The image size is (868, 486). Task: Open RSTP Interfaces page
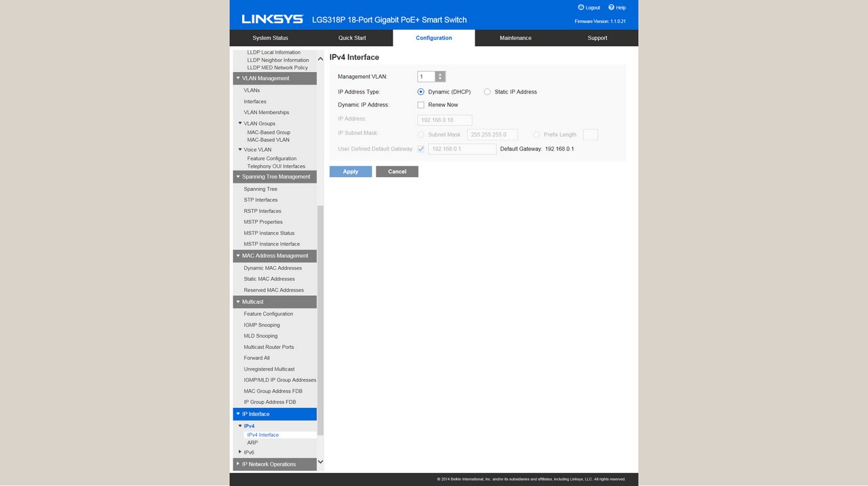[262, 211]
